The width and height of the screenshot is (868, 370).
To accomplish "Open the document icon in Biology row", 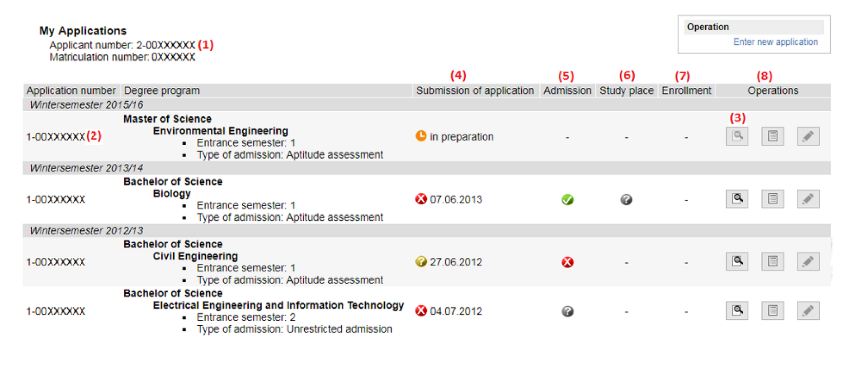I will point(772,199).
